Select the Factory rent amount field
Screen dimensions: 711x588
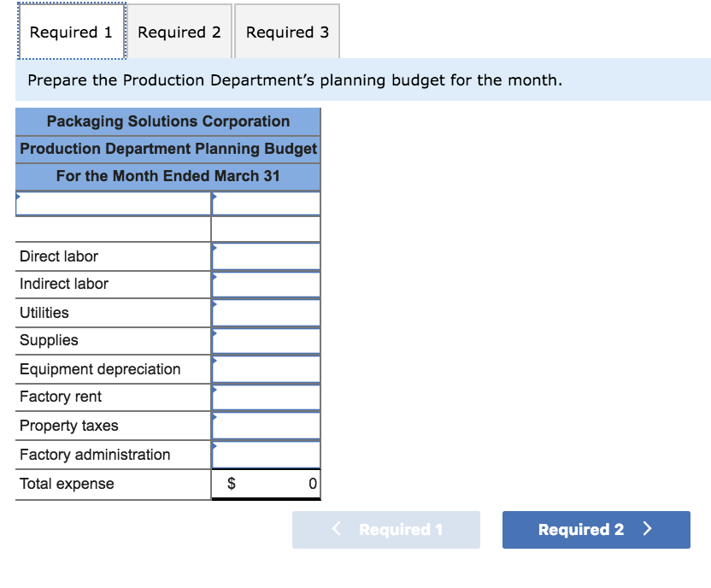[x=266, y=397]
